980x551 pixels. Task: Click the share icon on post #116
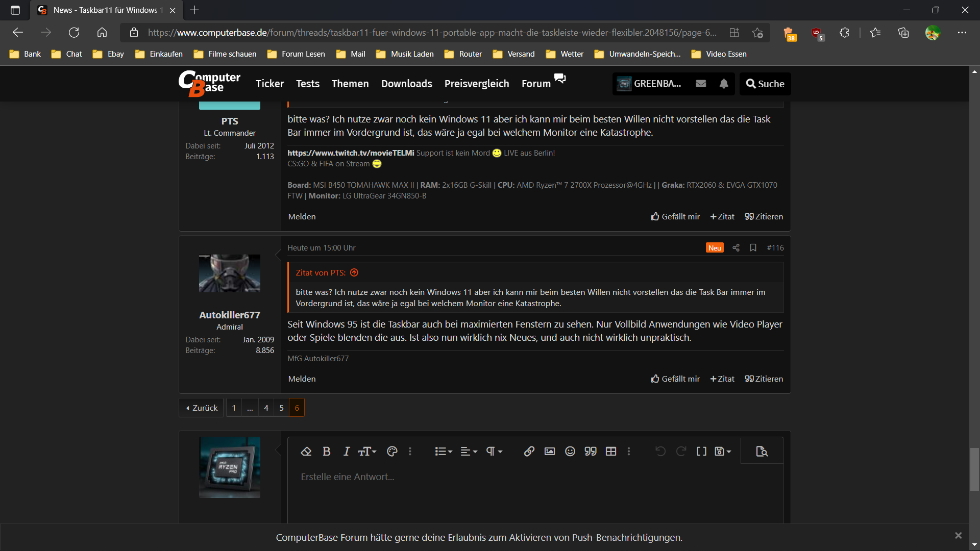(x=736, y=248)
